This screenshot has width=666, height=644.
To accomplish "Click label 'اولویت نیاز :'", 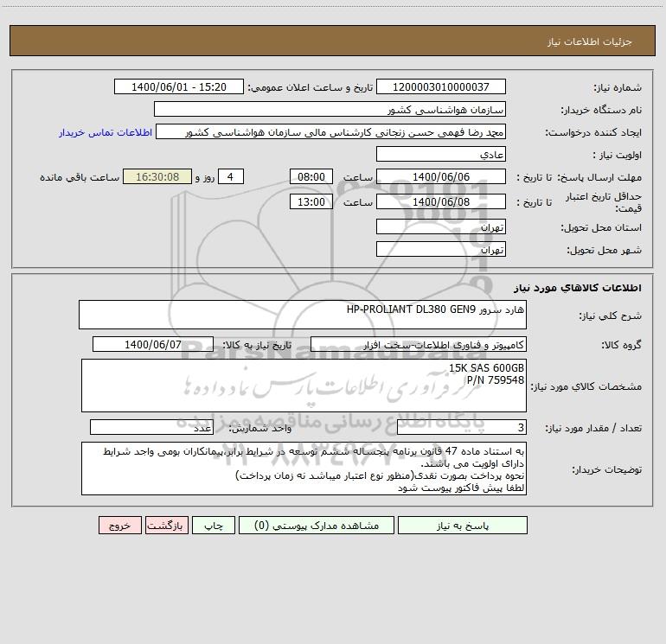I will click(x=618, y=156).
